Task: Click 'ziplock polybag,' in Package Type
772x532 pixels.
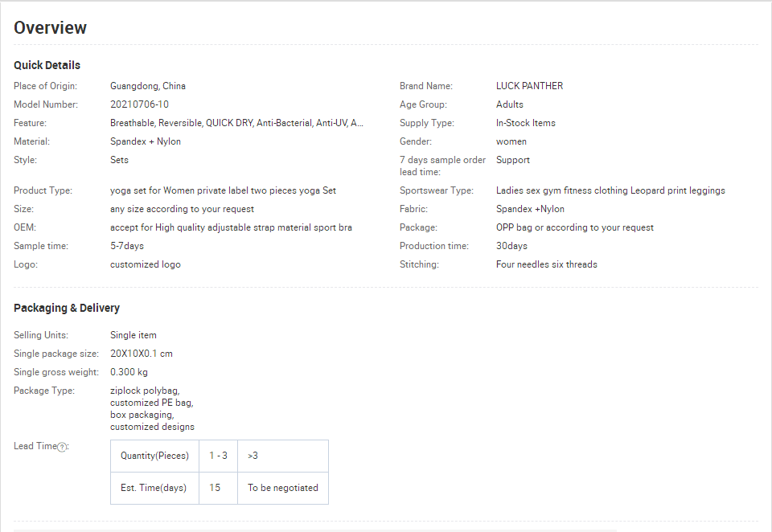Action: tap(145, 391)
